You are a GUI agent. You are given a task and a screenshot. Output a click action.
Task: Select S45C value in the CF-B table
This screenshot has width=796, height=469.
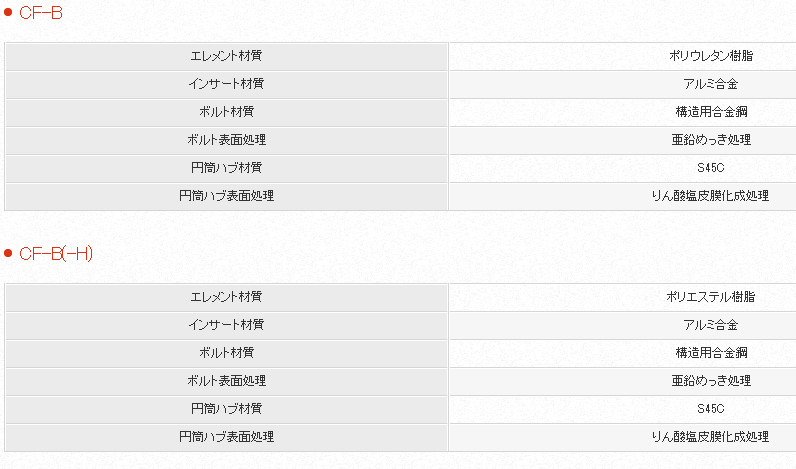[x=711, y=168]
